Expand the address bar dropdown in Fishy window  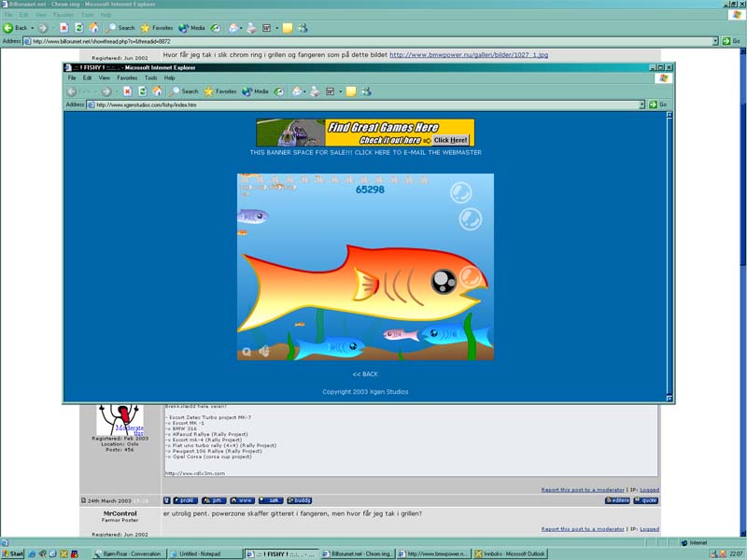pos(641,105)
